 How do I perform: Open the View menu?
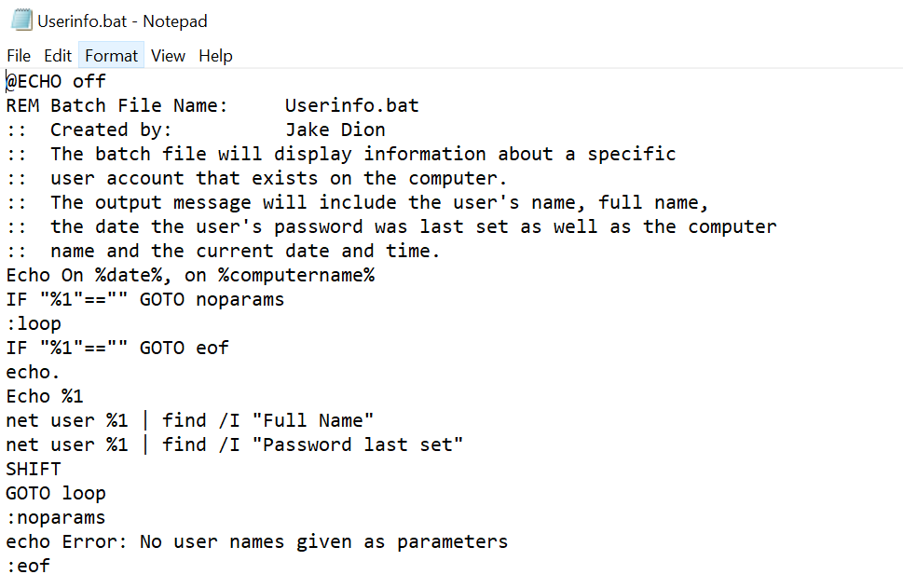click(168, 56)
